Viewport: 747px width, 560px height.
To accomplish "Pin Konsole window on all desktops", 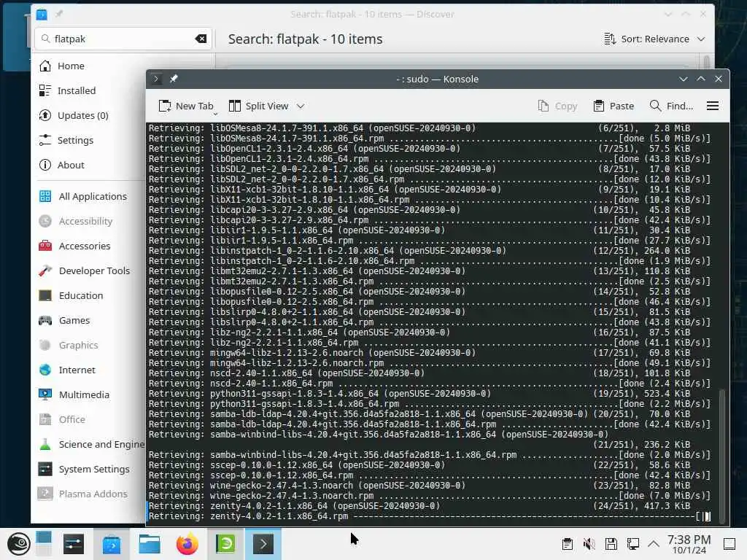I will click(x=174, y=79).
